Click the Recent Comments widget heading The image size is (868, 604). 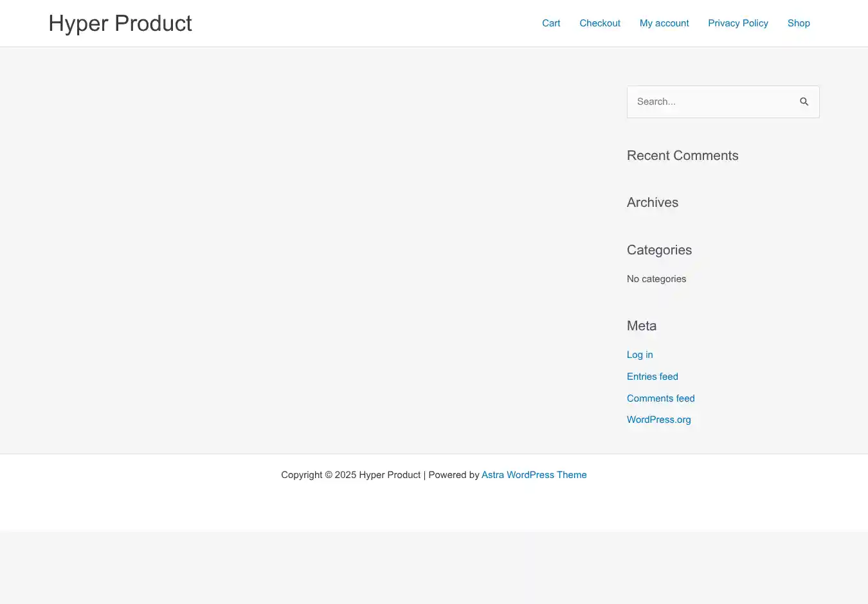[x=682, y=155]
